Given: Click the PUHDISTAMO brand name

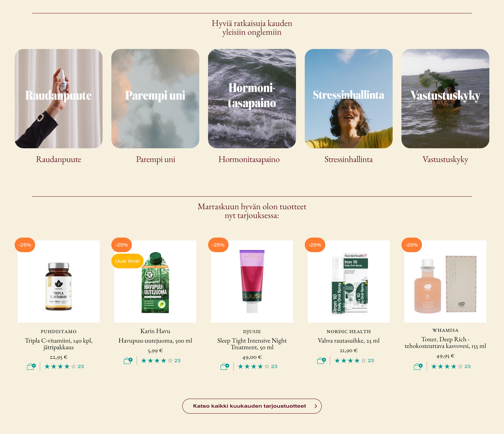Looking at the screenshot, I should tap(59, 332).
